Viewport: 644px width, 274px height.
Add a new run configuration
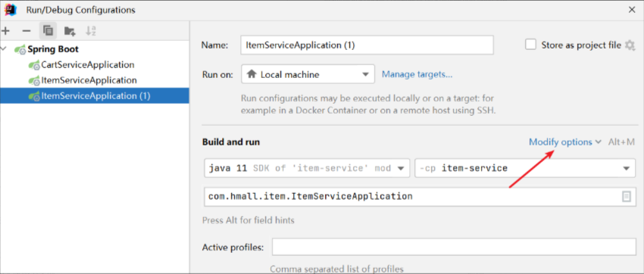tap(6, 31)
